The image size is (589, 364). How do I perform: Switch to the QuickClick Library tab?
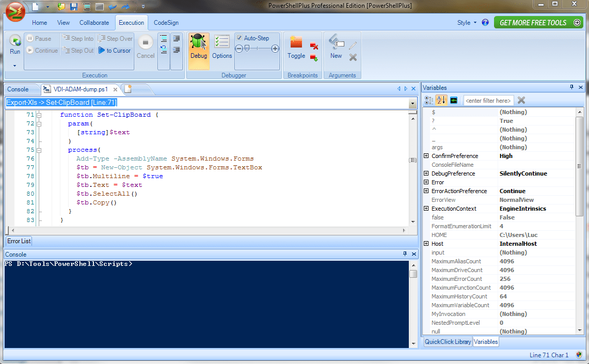pyautogui.click(x=447, y=341)
